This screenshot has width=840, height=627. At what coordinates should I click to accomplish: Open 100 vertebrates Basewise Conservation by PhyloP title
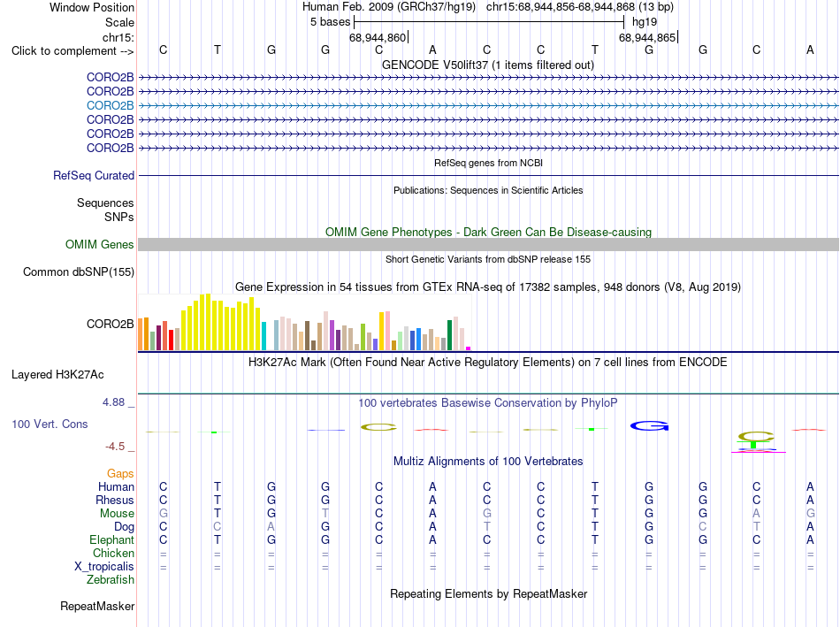coord(487,402)
